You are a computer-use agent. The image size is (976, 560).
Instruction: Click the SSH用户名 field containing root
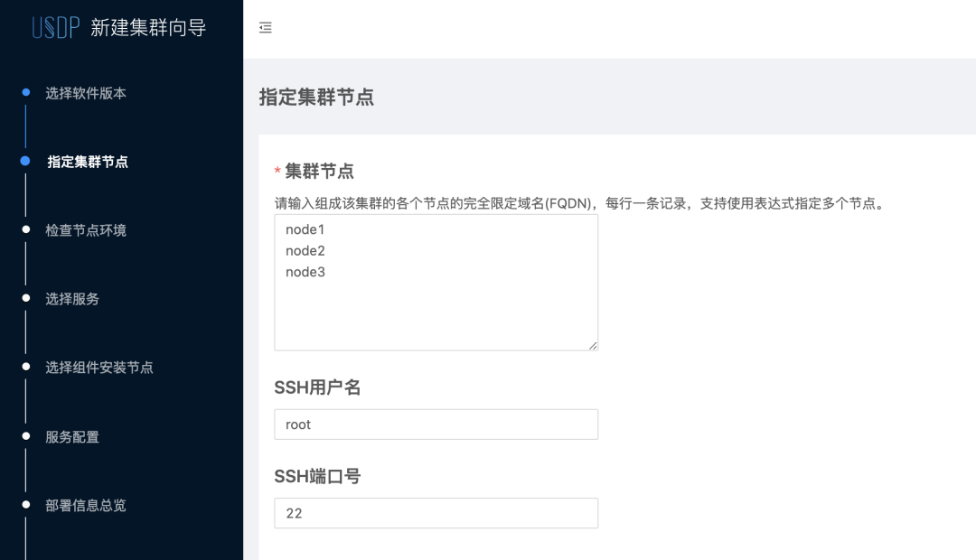(436, 425)
